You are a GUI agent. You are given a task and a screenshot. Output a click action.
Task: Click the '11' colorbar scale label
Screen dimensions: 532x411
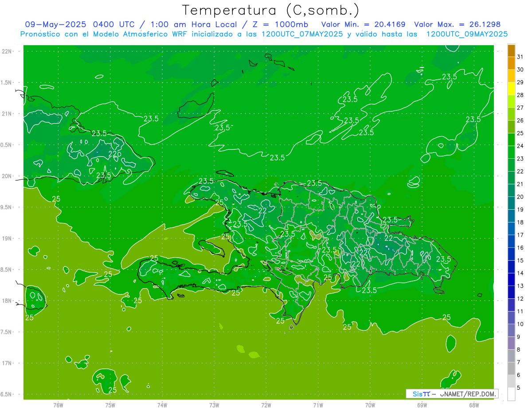point(520,311)
